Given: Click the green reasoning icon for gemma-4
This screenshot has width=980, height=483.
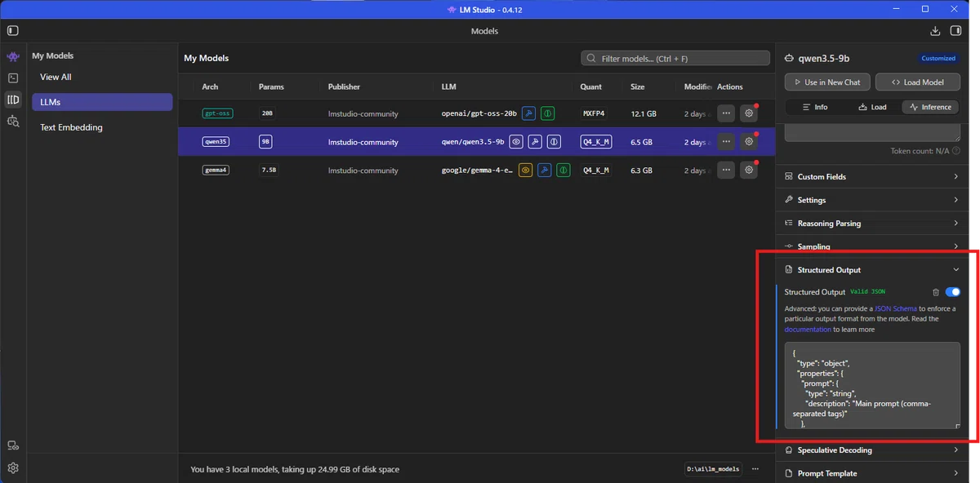Looking at the screenshot, I should pyautogui.click(x=564, y=171).
